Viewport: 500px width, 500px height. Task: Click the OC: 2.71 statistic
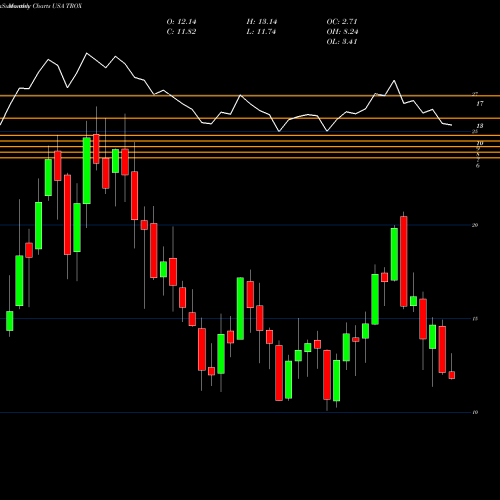click(342, 22)
